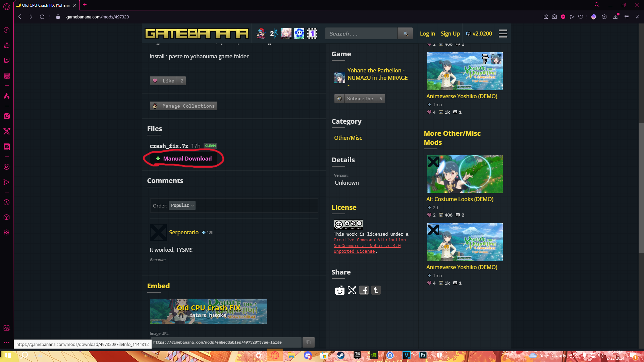This screenshot has width=644, height=362.
Task: Share mod on Tumblr icon
Action: coord(376,290)
